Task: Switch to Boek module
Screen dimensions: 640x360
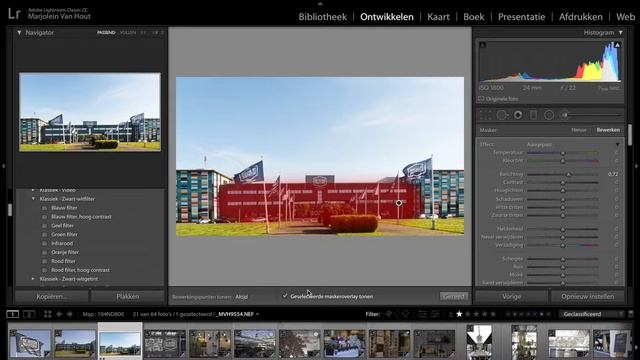Action: 473,17
